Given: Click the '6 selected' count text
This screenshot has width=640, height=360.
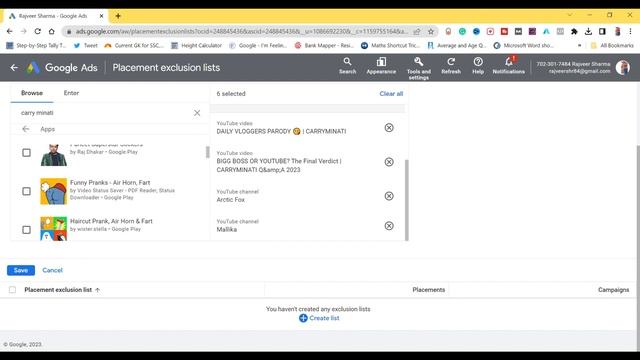Looking at the screenshot, I should [231, 93].
